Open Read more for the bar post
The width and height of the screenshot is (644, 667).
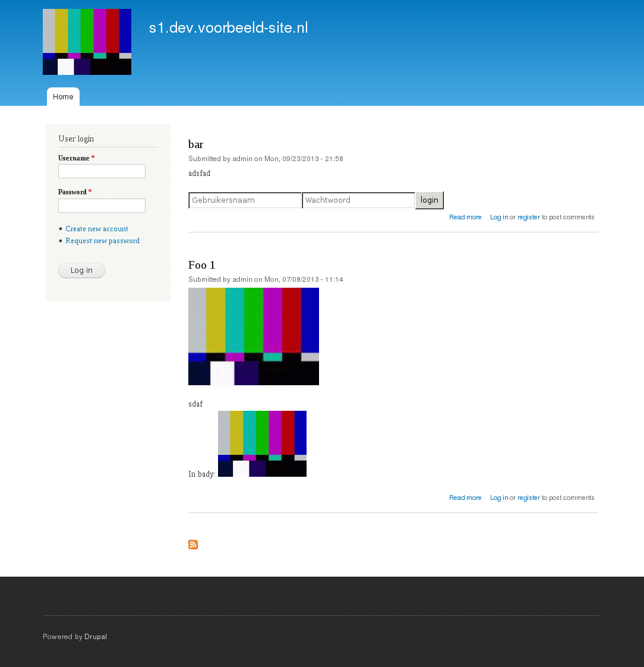465,217
